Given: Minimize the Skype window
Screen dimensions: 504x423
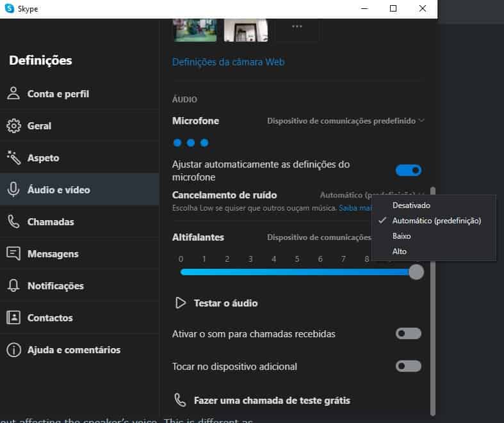Looking at the screenshot, I should coord(364,8).
